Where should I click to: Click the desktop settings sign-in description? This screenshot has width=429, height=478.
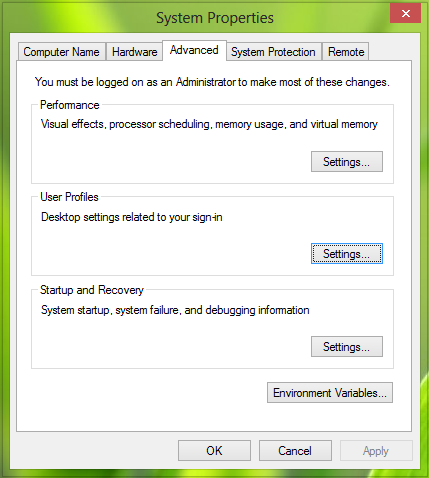pos(132,217)
